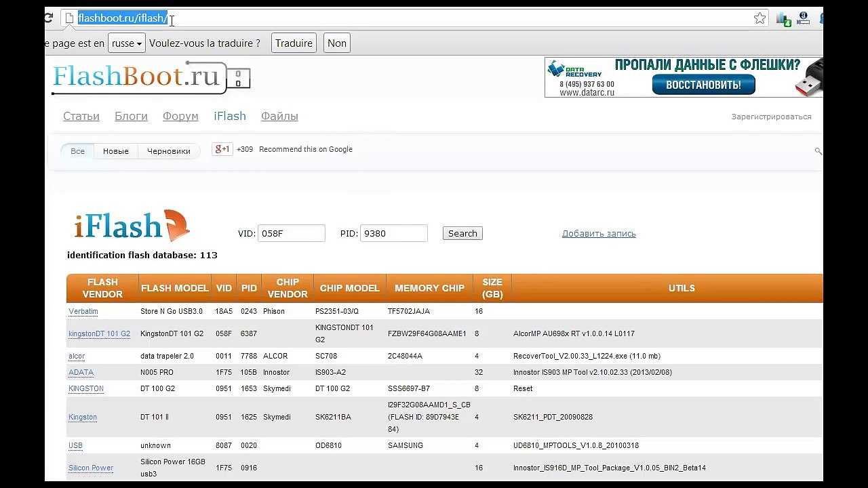The image size is (868, 488).
Task: Click the browser reload icon
Action: tap(48, 18)
